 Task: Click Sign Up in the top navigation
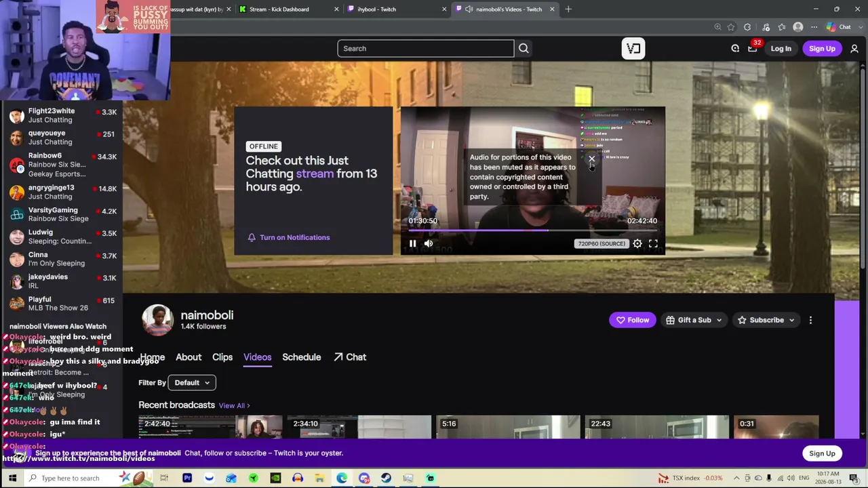[x=822, y=48]
